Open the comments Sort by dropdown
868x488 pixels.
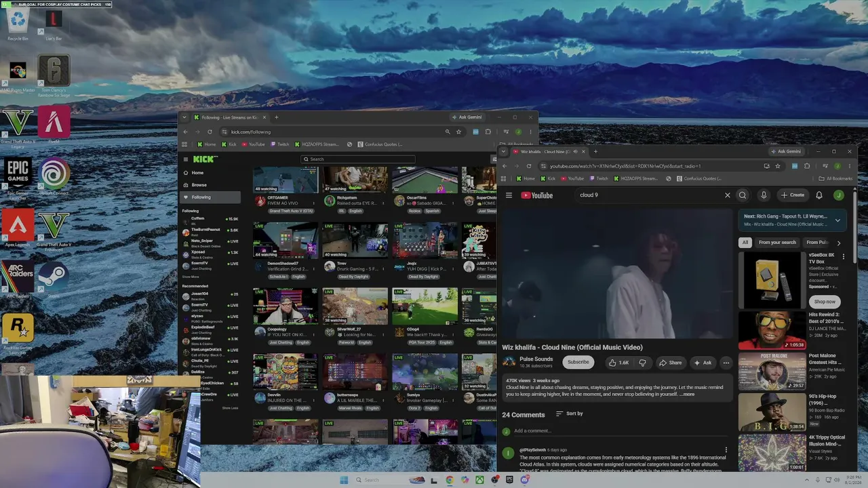pos(570,413)
